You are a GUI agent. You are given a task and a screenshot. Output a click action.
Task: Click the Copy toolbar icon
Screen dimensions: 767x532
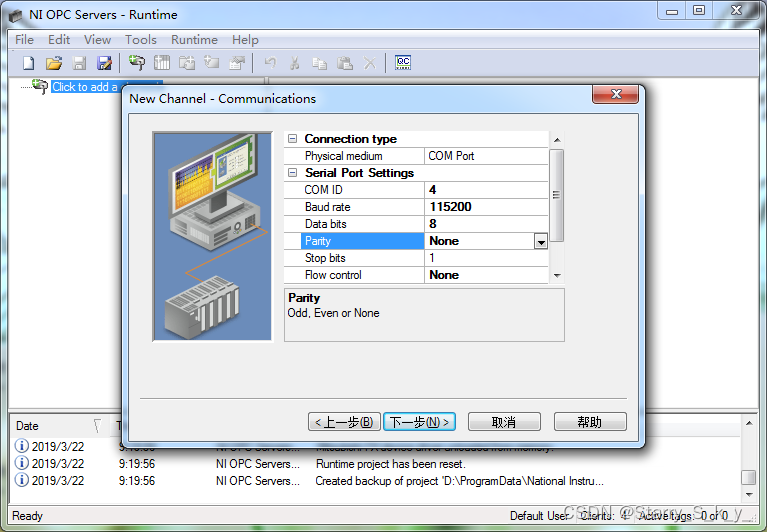click(x=319, y=63)
